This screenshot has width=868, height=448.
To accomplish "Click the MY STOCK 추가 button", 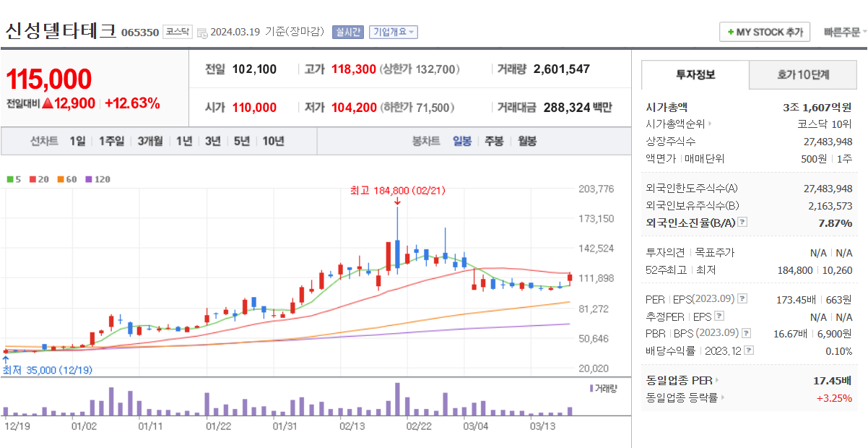I will (765, 33).
